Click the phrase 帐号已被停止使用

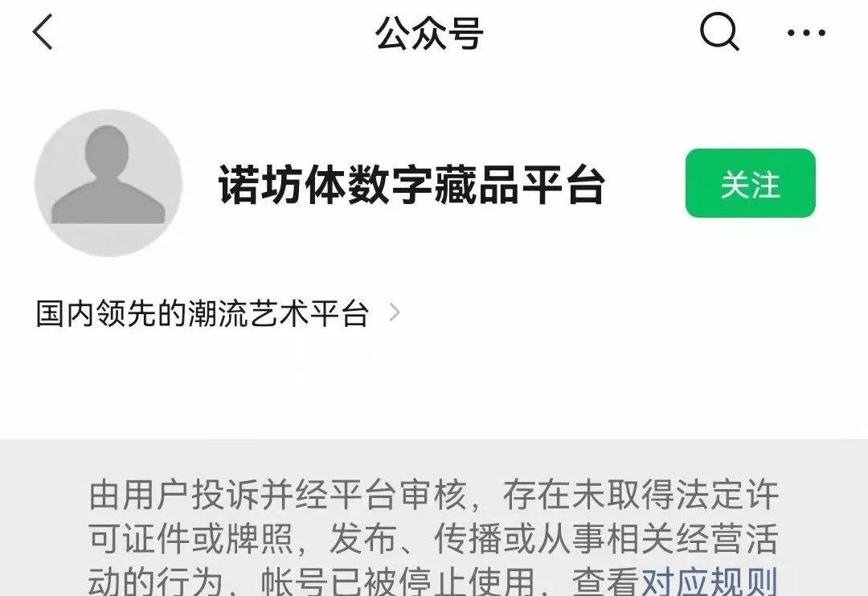398,581
